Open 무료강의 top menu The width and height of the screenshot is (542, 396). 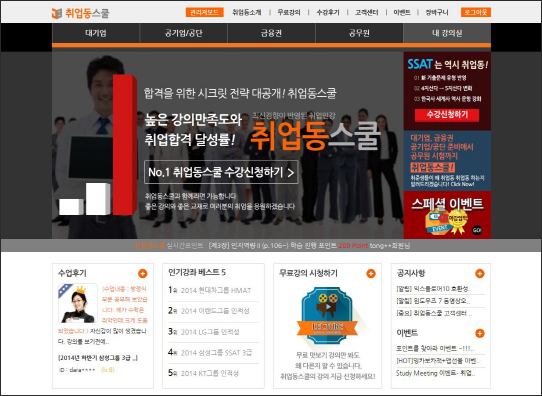point(289,12)
